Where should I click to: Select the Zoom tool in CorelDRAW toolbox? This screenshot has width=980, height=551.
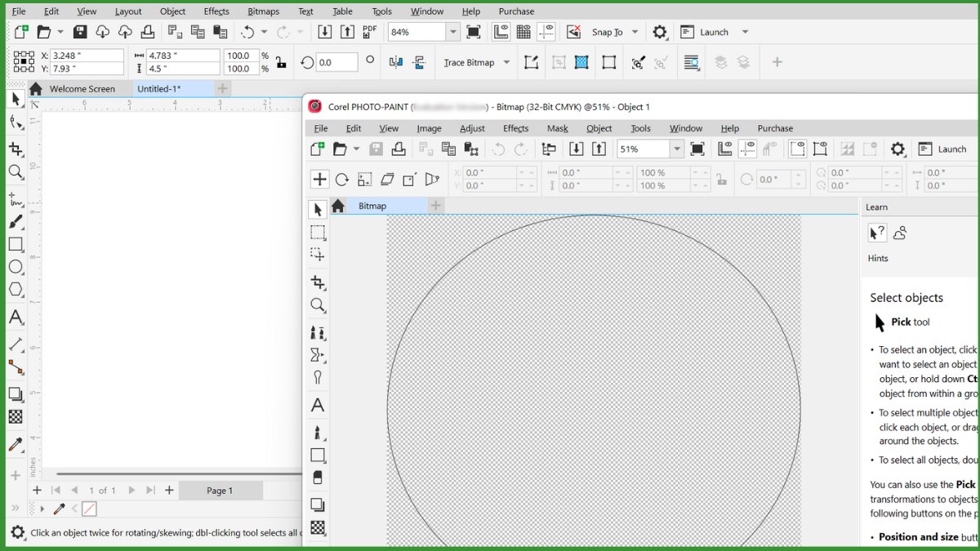16,172
